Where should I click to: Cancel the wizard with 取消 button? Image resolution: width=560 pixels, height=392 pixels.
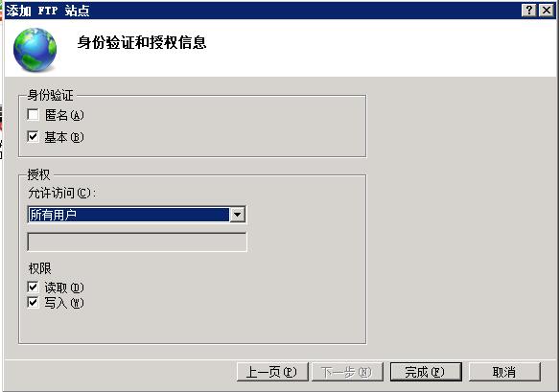[504, 372]
